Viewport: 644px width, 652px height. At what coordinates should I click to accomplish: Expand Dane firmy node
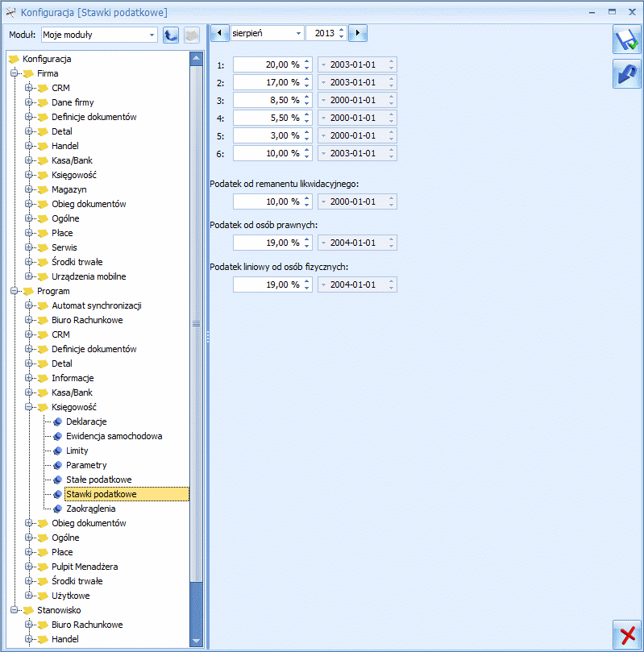tap(29, 102)
